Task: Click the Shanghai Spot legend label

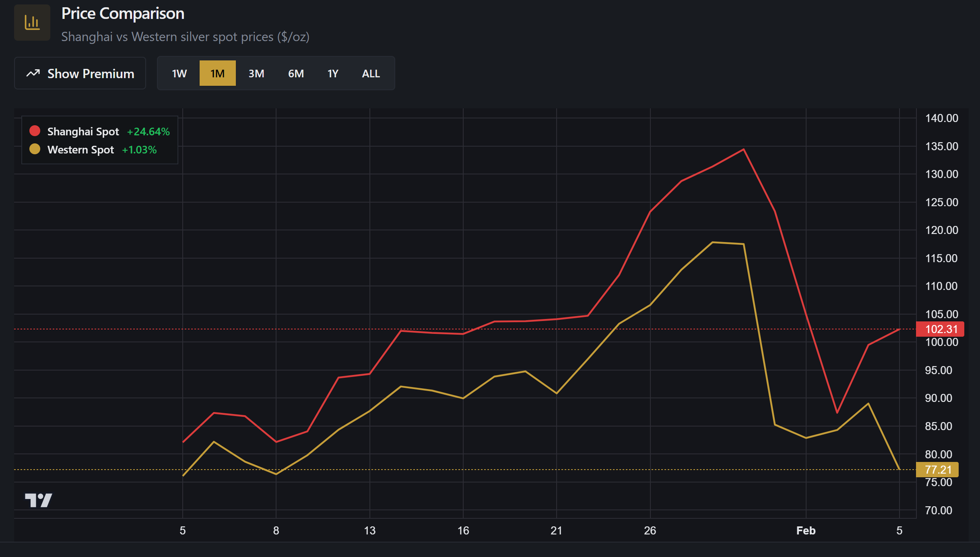Action: pyautogui.click(x=83, y=131)
